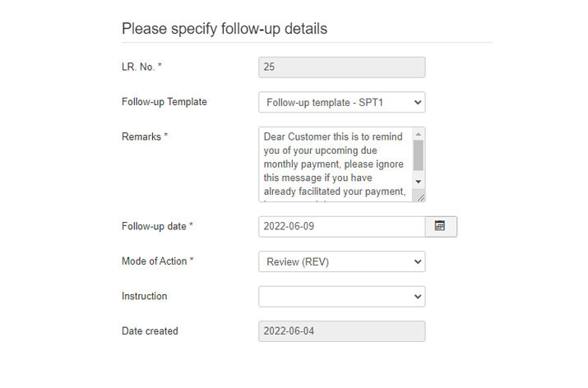
Task: Click the Remarks scrollbar up arrow
Action: (418, 134)
